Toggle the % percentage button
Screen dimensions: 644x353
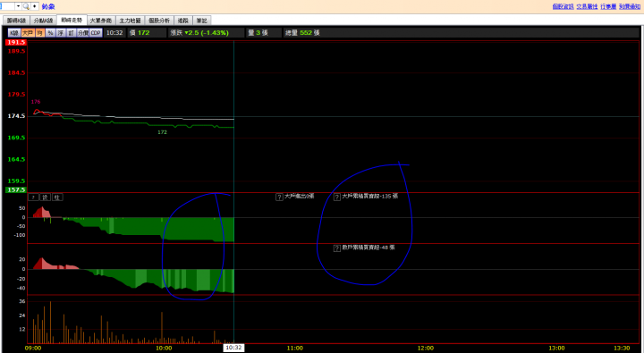point(50,33)
